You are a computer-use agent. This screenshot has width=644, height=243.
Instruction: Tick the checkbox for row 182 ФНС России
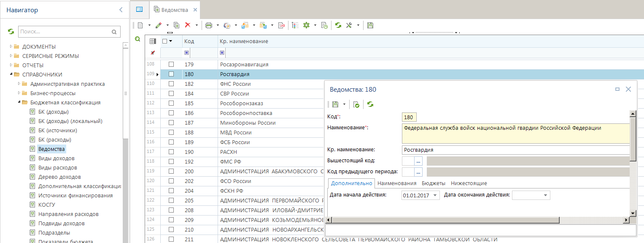(x=171, y=84)
